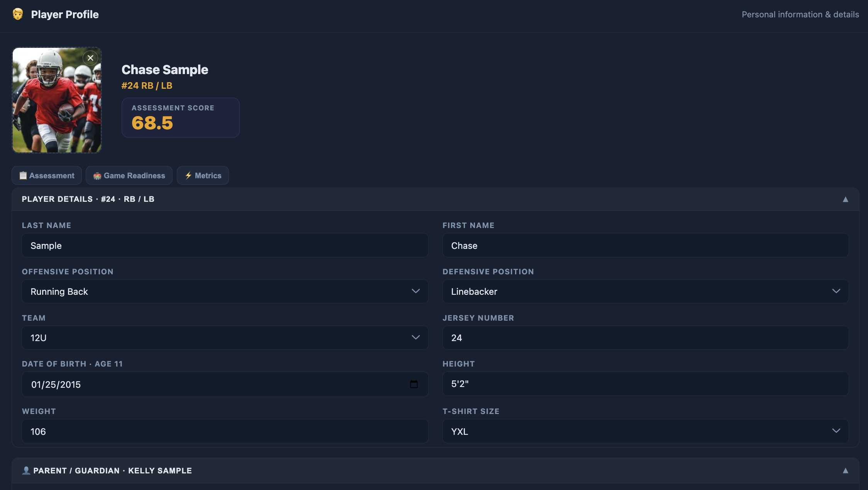Image resolution: width=868 pixels, height=490 pixels.
Task: Click the DATE OF BIRTH · AGE 11 label
Action: click(x=72, y=364)
